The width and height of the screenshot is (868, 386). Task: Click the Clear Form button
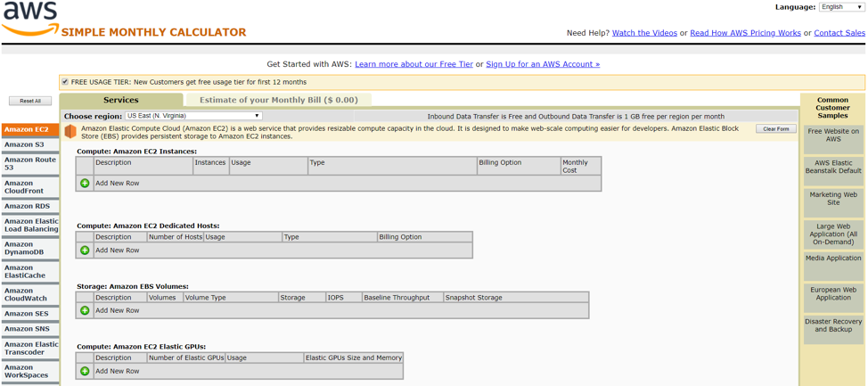click(x=775, y=128)
